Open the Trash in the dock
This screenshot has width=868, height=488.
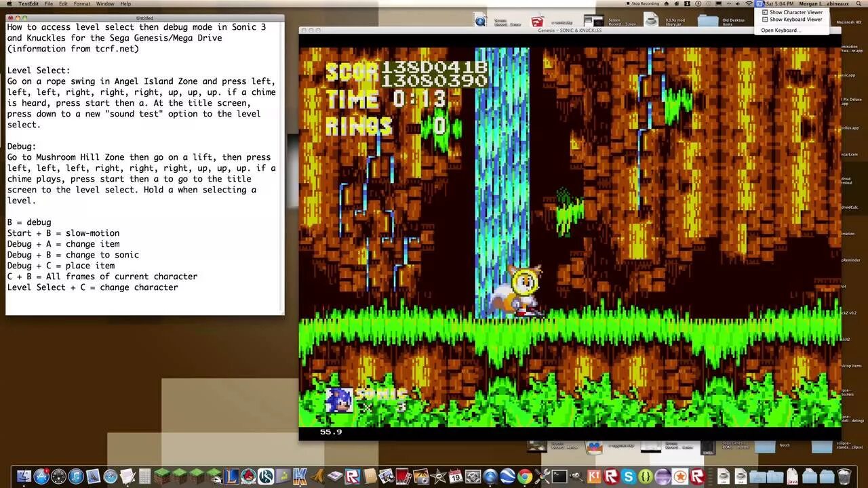click(844, 476)
